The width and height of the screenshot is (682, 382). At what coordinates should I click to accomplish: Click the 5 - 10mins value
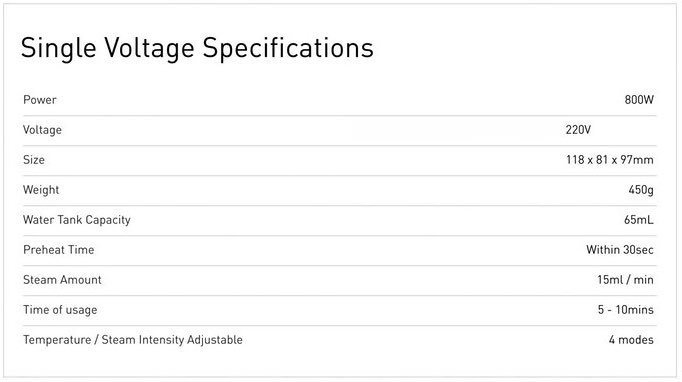click(625, 310)
